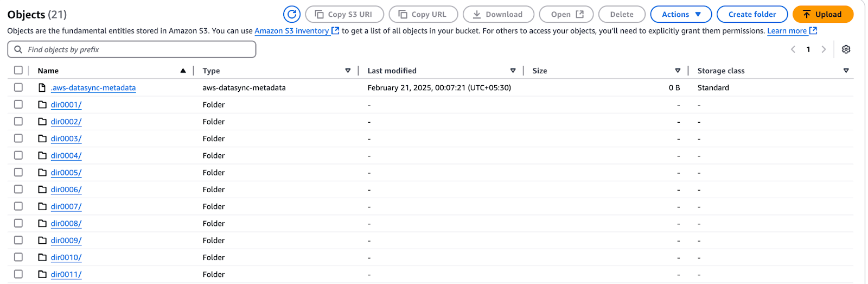Screen dimensions: 868x284
Task: Check the dir0009/ row checkbox
Action: (18, 239)
